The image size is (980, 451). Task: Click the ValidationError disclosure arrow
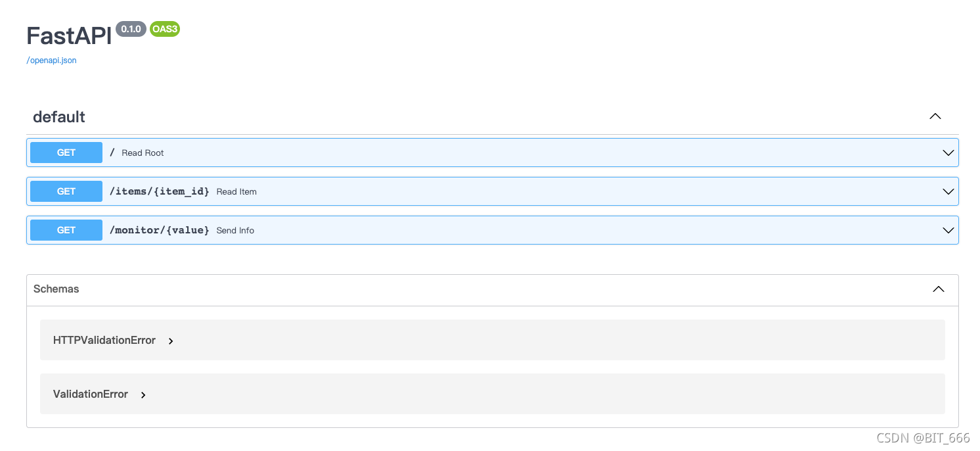point(143,394)
